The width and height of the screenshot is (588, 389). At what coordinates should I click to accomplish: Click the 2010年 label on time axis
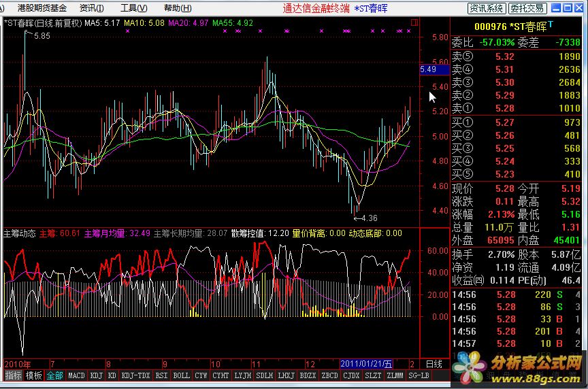pos(17,364)
